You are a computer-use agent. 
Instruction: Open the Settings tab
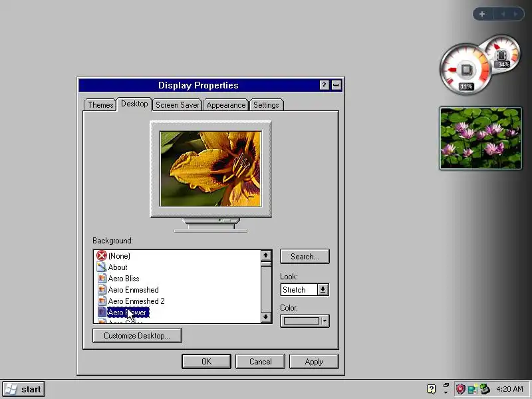coord(266,105)
